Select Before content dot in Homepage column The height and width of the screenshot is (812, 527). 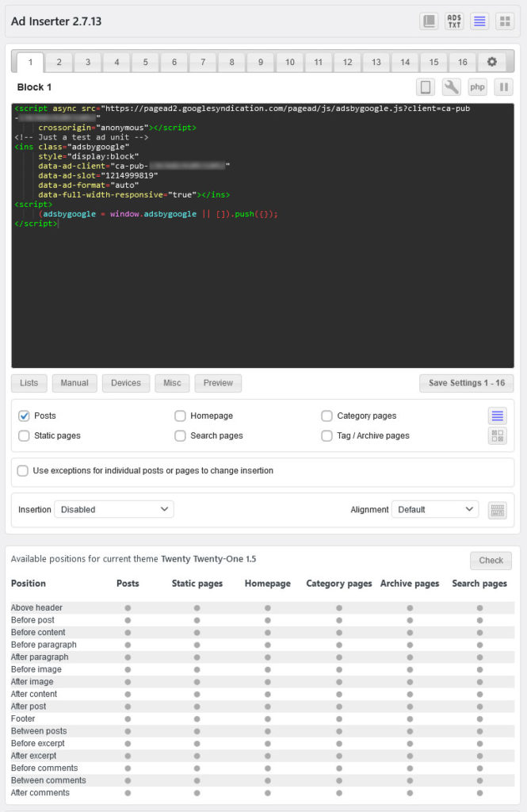[268, 633]
